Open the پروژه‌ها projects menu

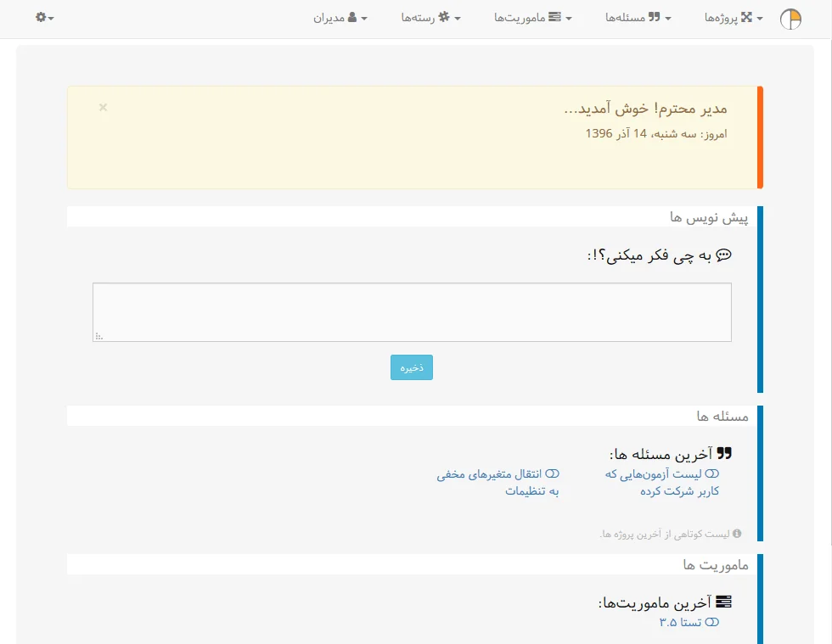pos(734,18)
